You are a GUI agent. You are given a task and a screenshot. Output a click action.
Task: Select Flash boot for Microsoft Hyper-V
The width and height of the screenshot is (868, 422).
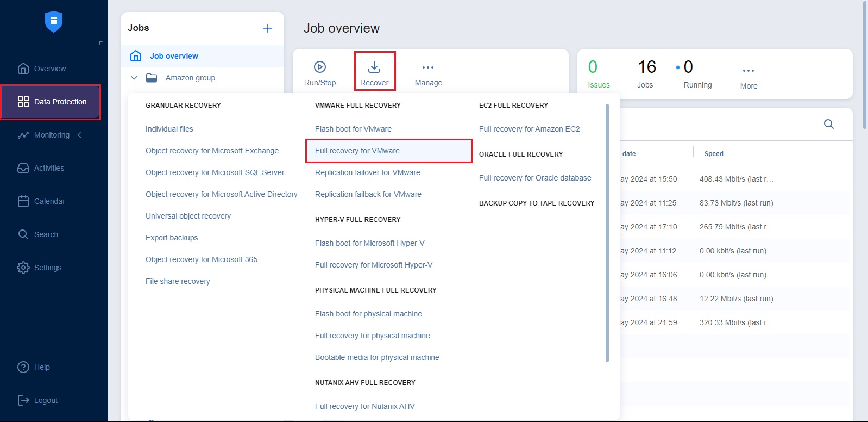[x=369, y=243]
